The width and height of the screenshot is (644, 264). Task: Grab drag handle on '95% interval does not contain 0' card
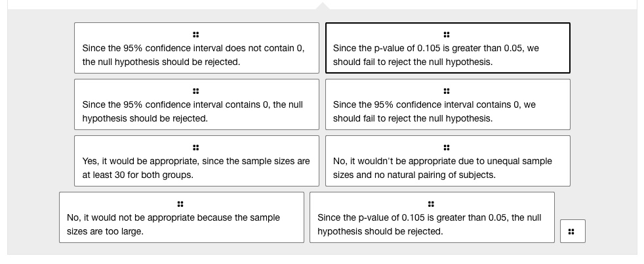tap(196, 34)
